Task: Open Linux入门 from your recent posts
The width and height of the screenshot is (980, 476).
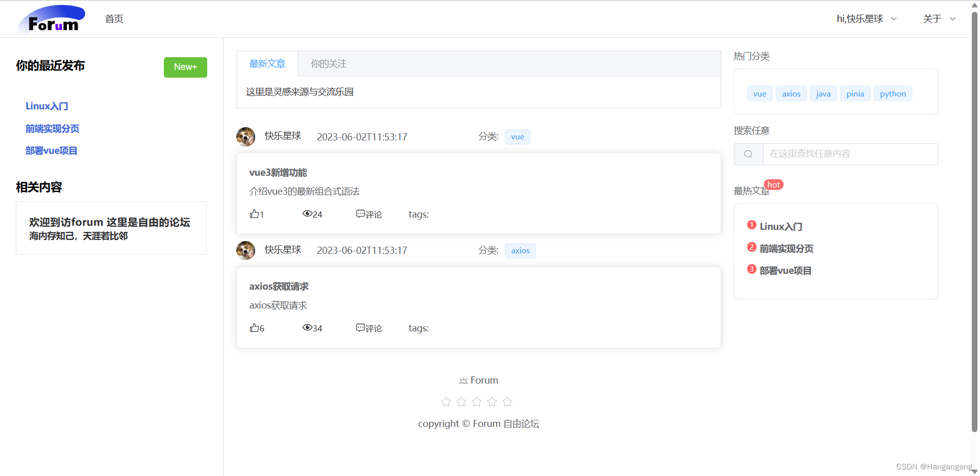Action: point(46,106)
